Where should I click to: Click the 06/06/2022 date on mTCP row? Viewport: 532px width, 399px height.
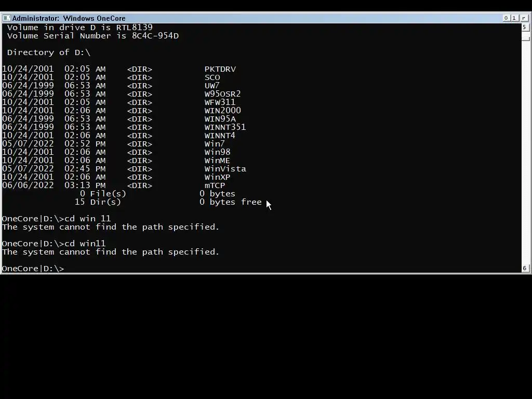[x=28, y=185]
